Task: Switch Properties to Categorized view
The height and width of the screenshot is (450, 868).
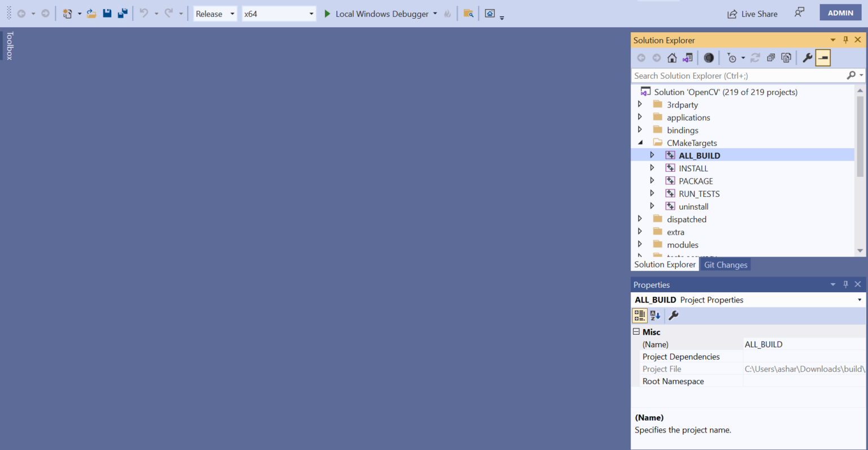Action: [640, 315]
